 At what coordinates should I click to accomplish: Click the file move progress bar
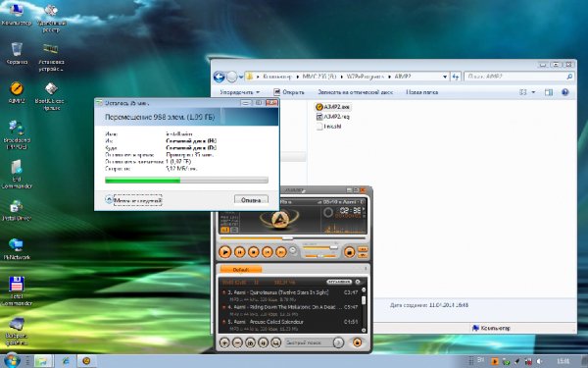click(x=186, y=181)
